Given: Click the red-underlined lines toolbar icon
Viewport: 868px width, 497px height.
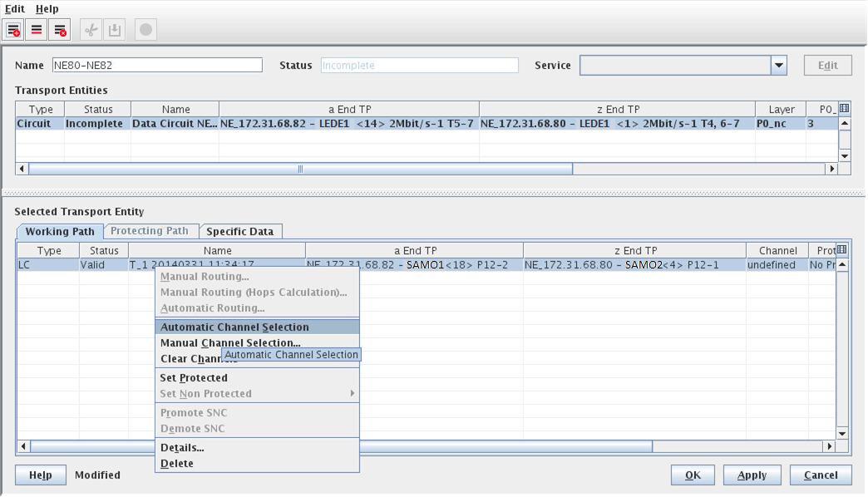Looking at the screenshot, I should 37,30.
